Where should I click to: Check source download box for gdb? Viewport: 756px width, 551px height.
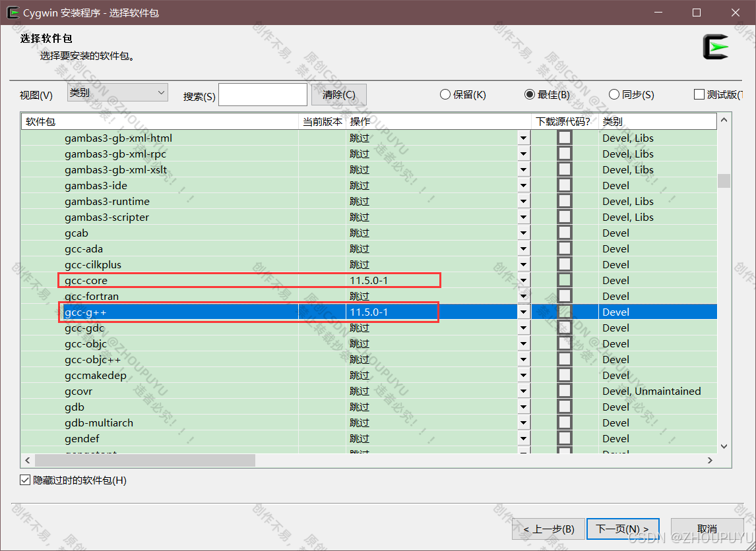point(565,407)
